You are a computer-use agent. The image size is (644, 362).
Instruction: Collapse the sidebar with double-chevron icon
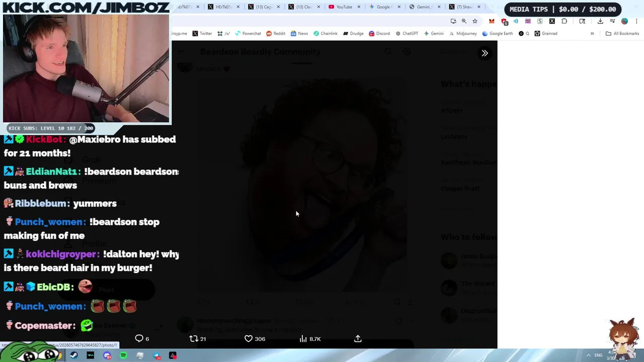pyautogui.click(x=485, y=53)
